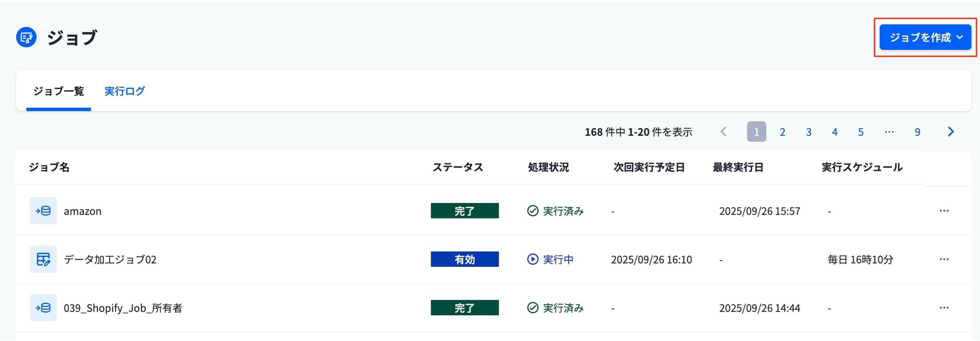Go to the next page with the right chevron

point(951,132)
